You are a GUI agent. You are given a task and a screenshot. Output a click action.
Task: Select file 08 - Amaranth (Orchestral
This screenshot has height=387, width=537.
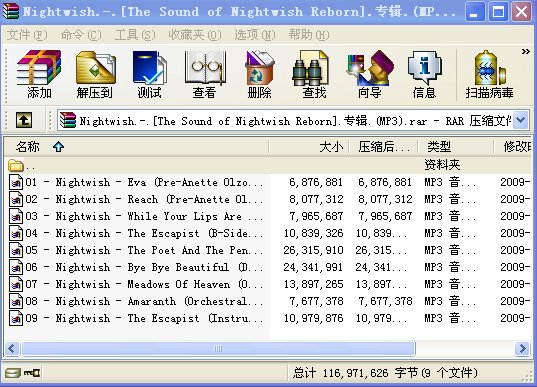click(x=268, y=301)
